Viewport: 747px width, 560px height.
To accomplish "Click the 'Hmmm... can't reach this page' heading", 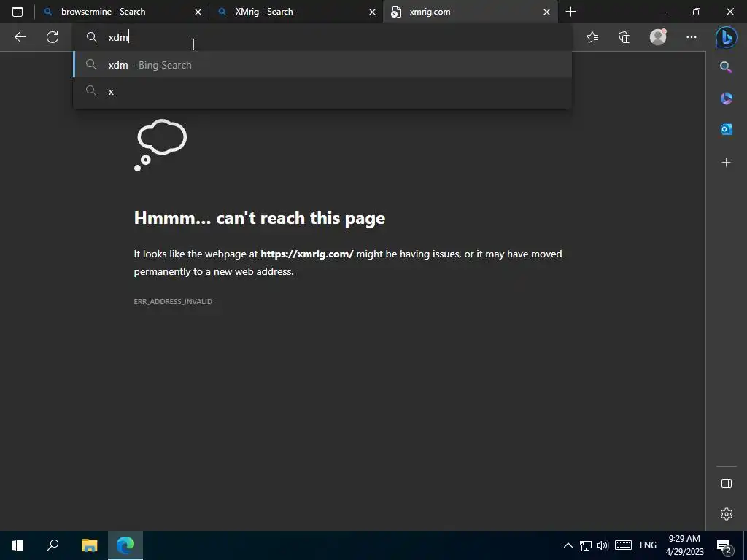I will [x=260, y=218].
